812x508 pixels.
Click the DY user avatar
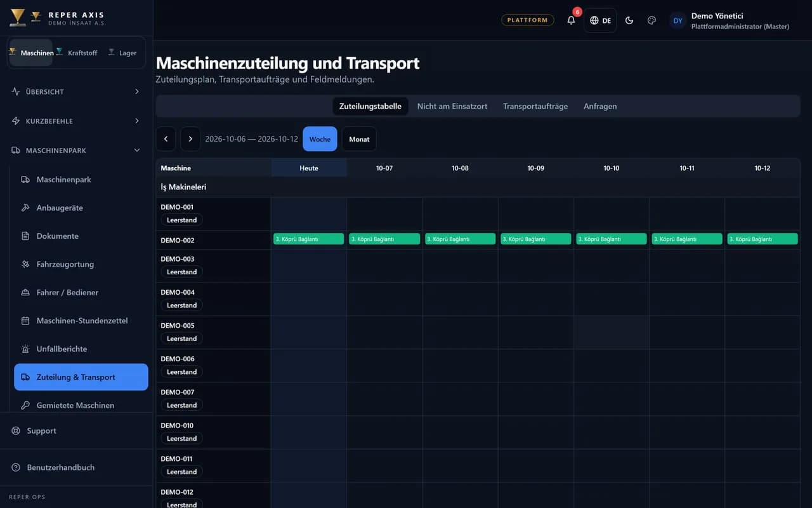pyautogui.click(x=678, y=20)
